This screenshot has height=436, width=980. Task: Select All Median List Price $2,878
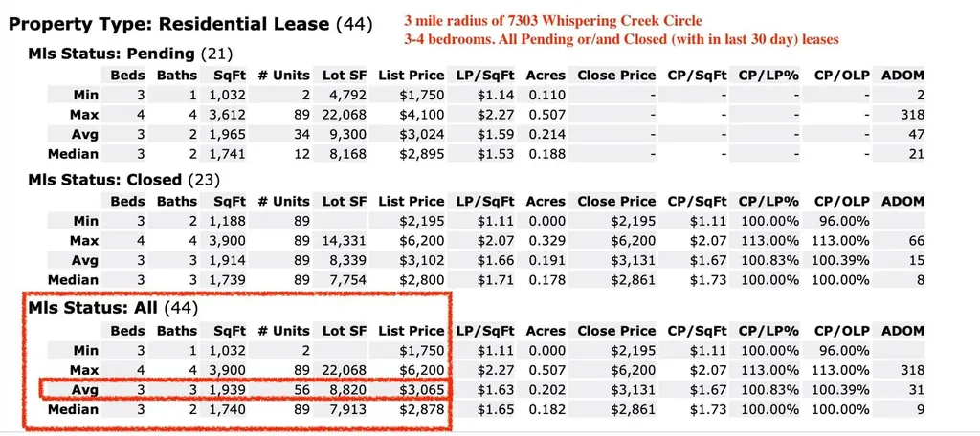click(x=423, y=410)
